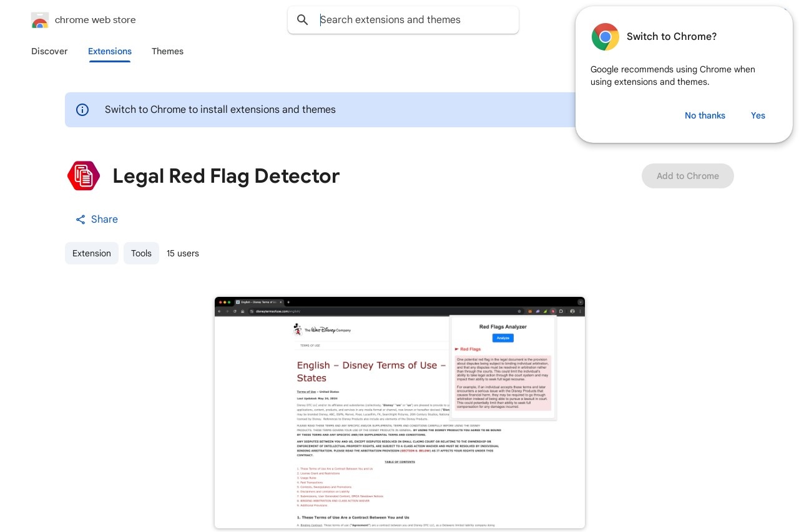
Task: Click the Switch to Chrome banner text
Action: [x=220, y=110]
